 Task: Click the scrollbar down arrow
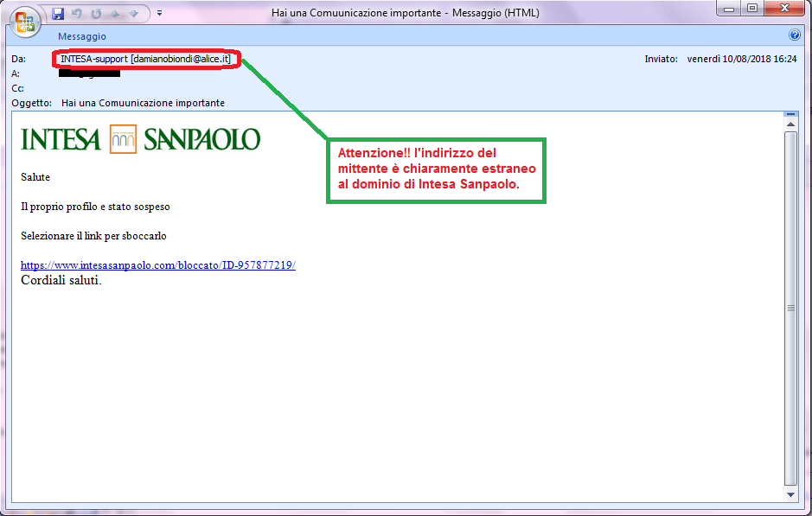790,494
